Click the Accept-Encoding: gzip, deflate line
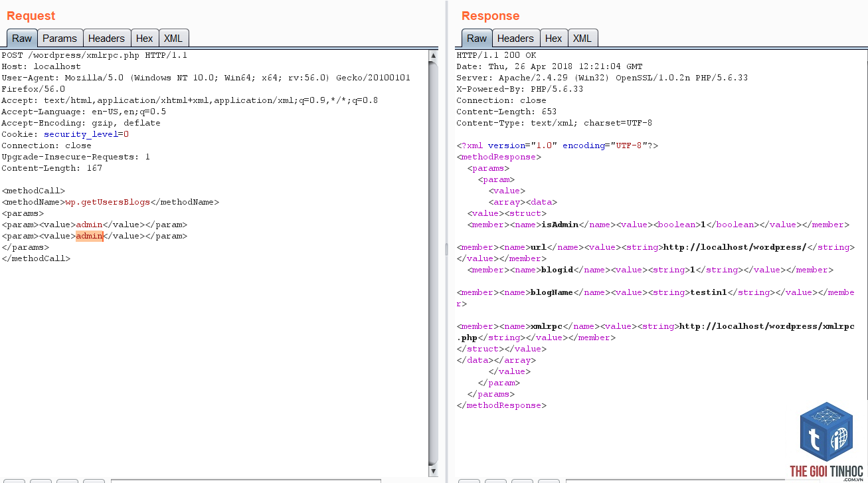 [x=81, y=123]
